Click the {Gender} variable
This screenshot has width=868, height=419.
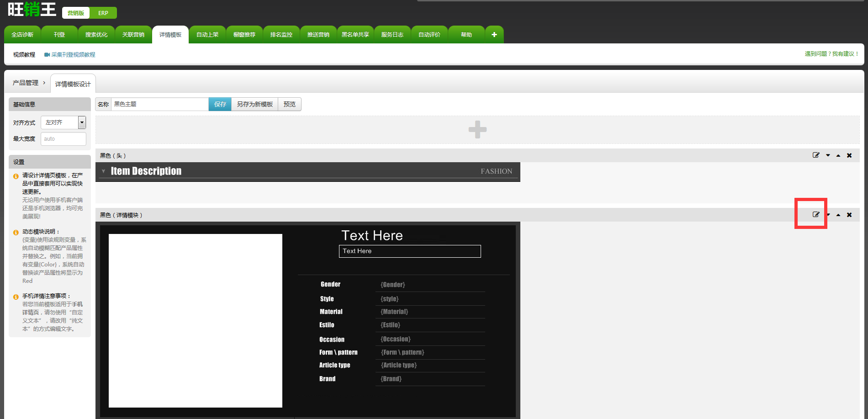(x=393, y=285)
